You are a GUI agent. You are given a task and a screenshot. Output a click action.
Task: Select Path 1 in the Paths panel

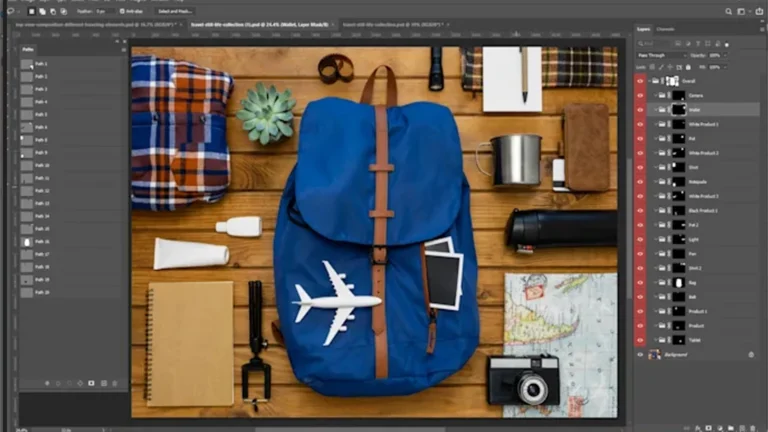tap(42, 64)
